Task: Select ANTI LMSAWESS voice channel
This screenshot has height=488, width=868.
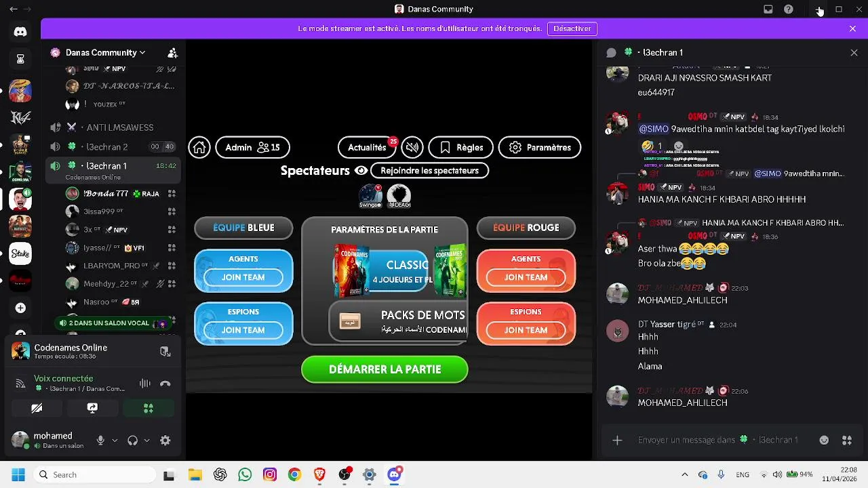Action: [x=113, y=127]
